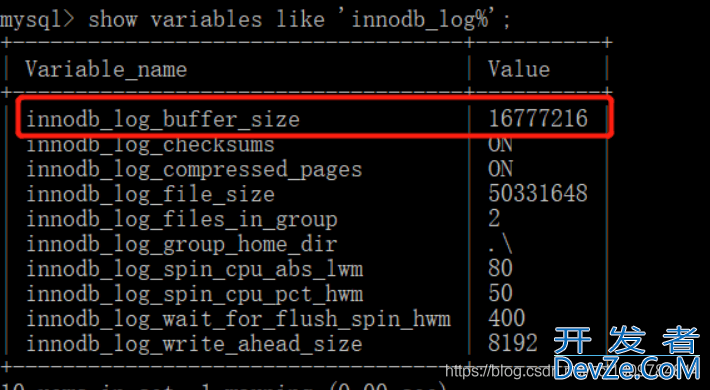
Task: Select the innodb_log_checksums variable name
Action: [150, 145]
